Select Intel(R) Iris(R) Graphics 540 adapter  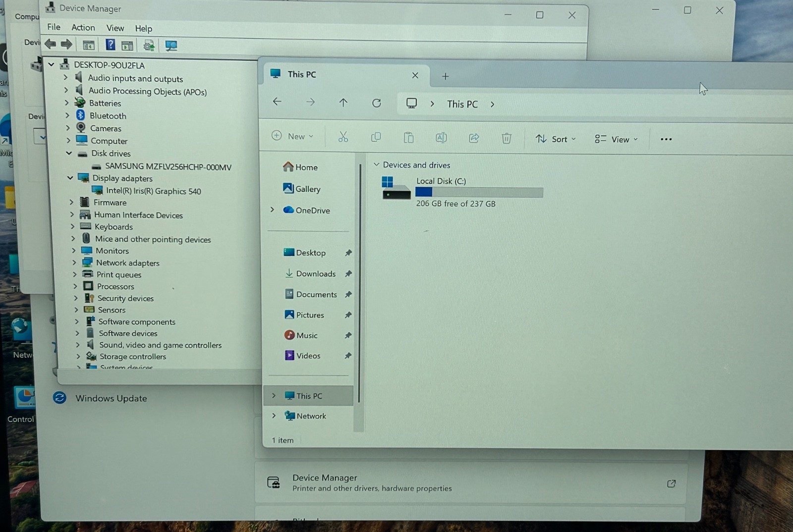153,191
